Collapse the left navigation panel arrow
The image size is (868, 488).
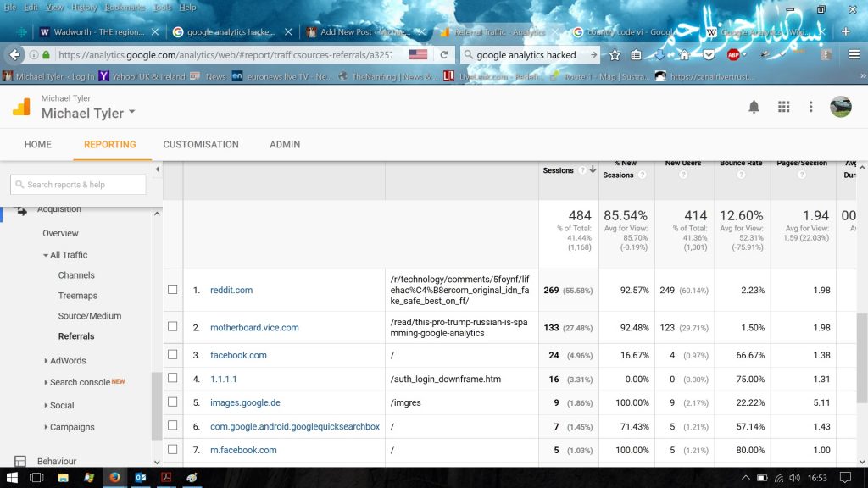pyautogui.click(x=157, y=169)
